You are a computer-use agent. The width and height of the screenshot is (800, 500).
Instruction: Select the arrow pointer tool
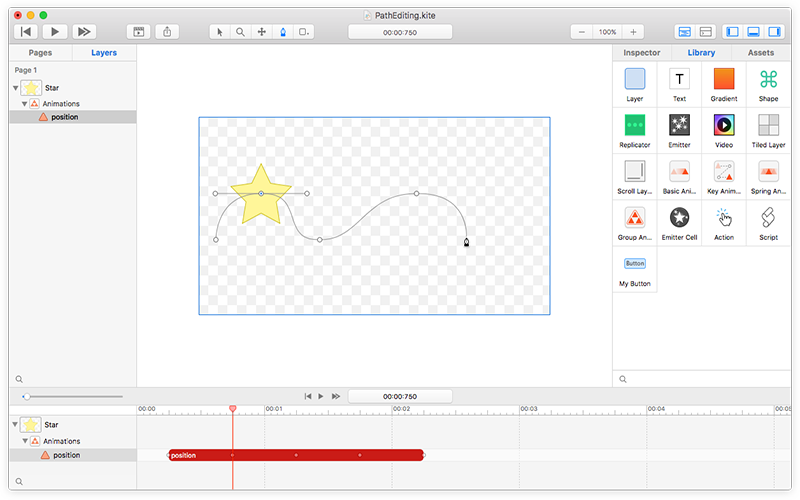[x=220, y=32]
